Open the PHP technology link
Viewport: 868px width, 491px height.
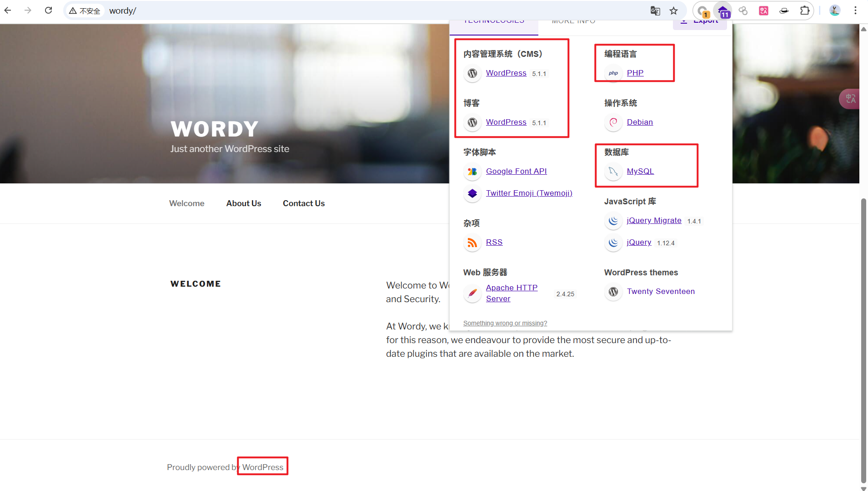[635, 73]
